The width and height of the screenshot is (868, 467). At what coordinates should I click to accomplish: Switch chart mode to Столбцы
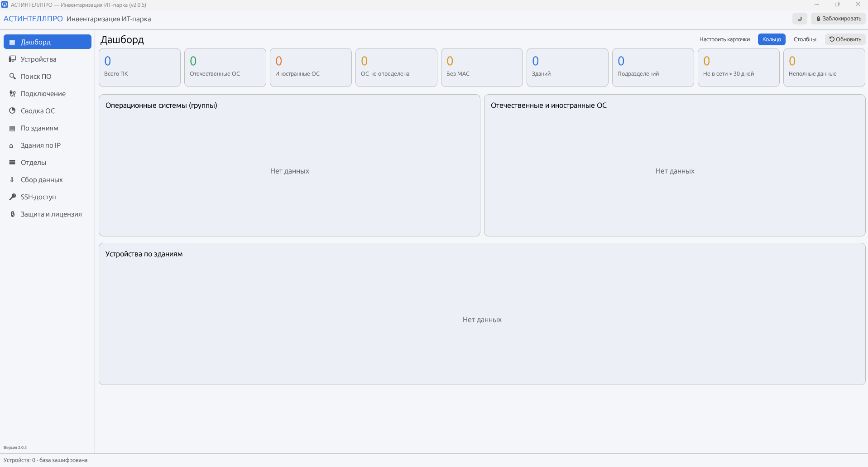point(805,39)
